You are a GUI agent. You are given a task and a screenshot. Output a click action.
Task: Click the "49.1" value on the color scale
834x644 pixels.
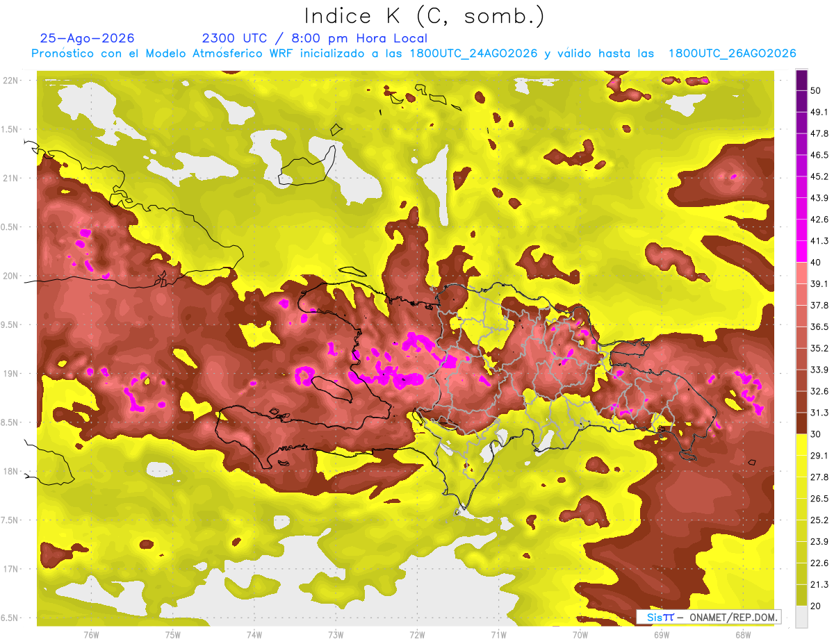pyautogui.click(x=819, y=112)
